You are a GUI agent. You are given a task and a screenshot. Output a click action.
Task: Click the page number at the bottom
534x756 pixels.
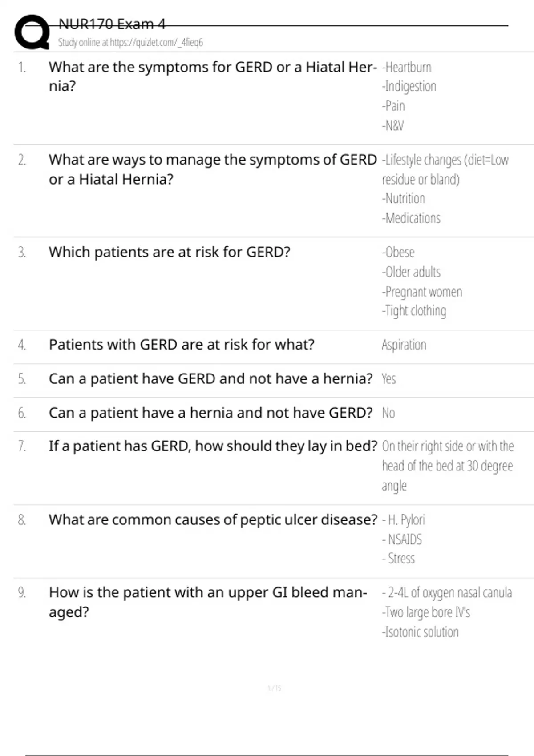pyautogui.click(x=274, y=688)
